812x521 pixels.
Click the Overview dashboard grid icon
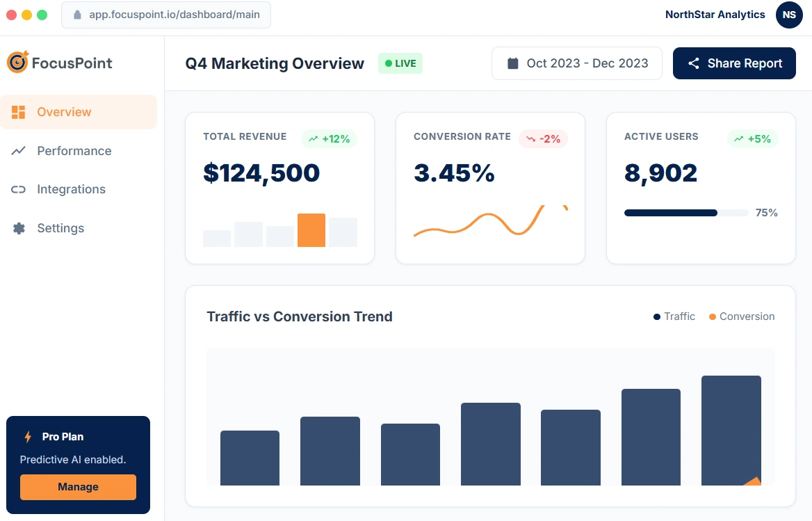coord(19,112)
